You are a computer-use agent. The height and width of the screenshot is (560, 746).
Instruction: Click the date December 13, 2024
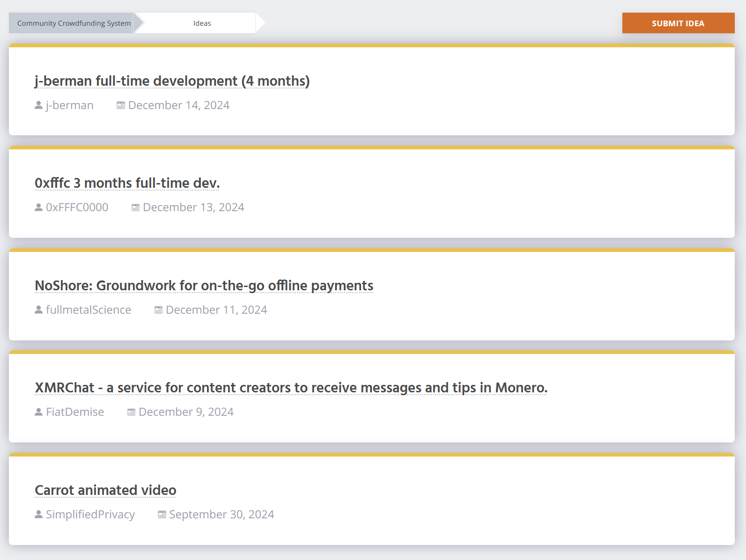[x=194, y=207]
